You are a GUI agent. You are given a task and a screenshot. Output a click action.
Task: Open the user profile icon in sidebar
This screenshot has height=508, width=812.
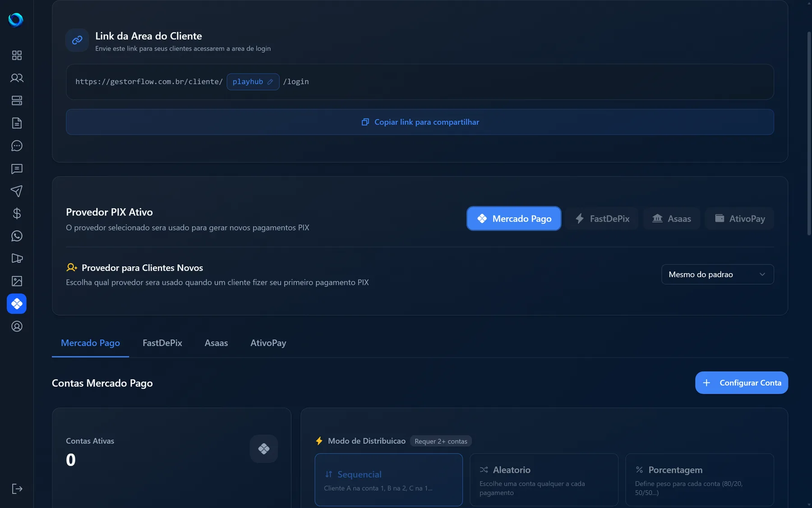pyautogui.click(x=17, y=326)
